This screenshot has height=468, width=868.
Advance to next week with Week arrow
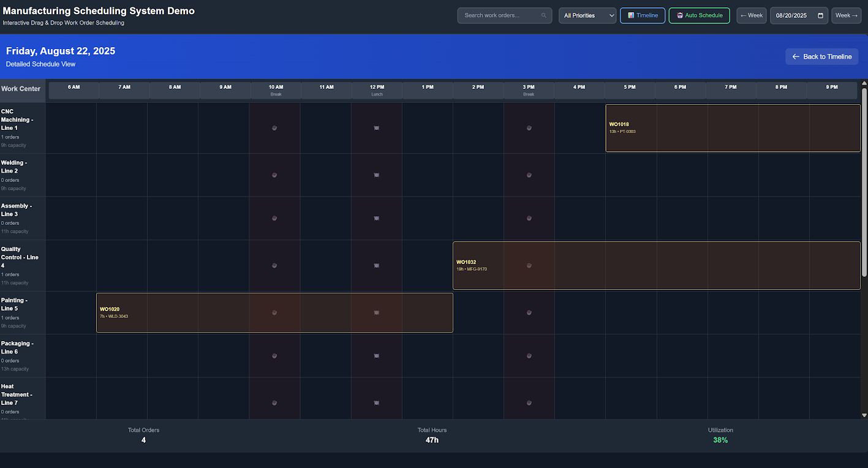pyautogui.click(x=846, y=15)
